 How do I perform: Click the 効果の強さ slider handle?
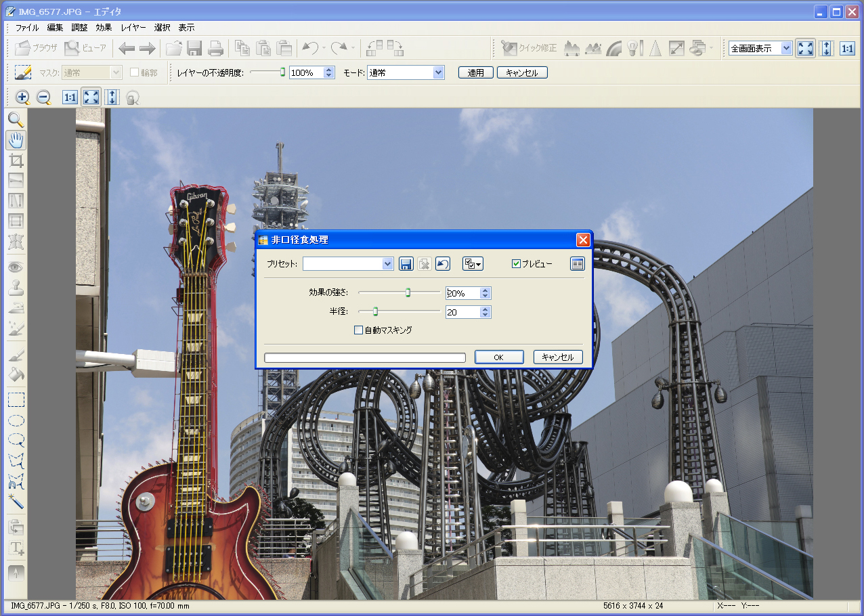tap(408, 292)
